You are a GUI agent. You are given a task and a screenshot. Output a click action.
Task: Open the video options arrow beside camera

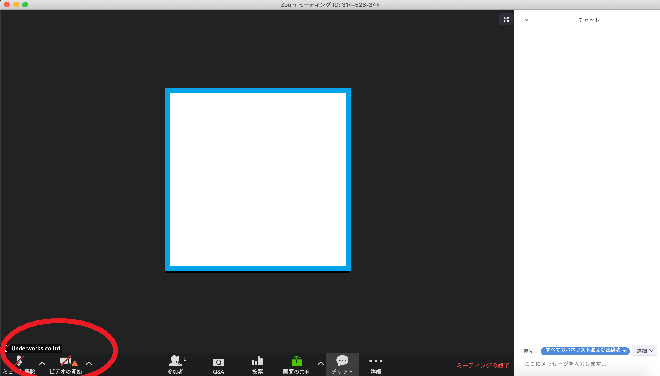pyautogui.click(x=89, y=363)
